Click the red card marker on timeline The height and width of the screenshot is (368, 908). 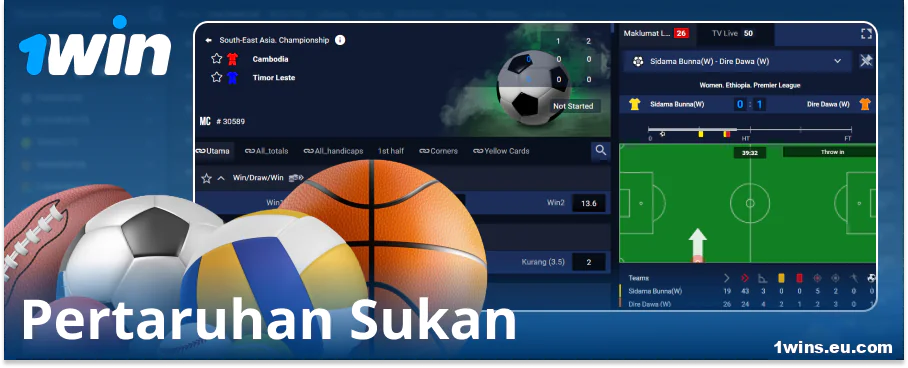(728, 134)
